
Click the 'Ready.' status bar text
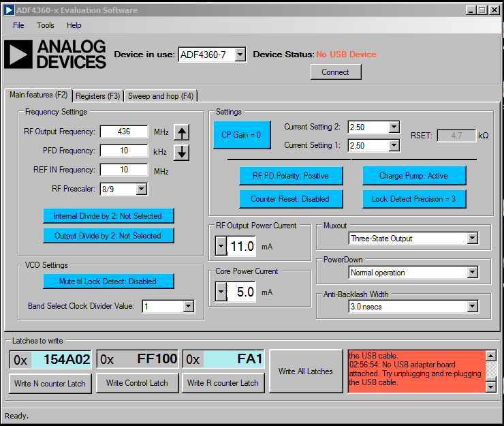tap(17, 416)
